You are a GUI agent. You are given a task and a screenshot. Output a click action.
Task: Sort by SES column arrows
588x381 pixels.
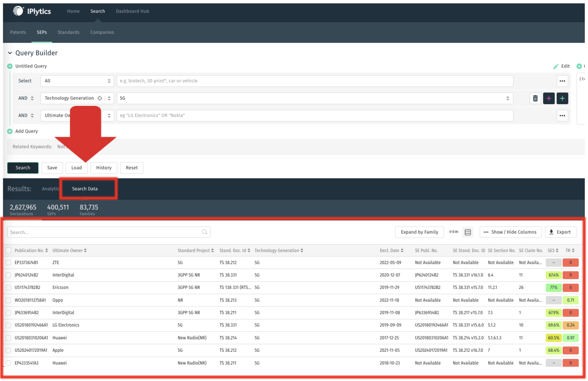(x=557, y=250)
